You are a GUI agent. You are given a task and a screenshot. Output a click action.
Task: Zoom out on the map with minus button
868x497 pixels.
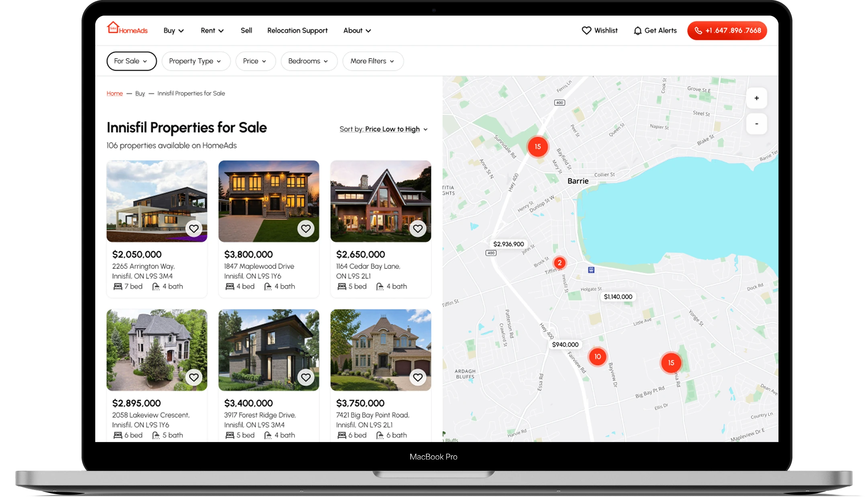pyautogui.click(x=756, y=124)
